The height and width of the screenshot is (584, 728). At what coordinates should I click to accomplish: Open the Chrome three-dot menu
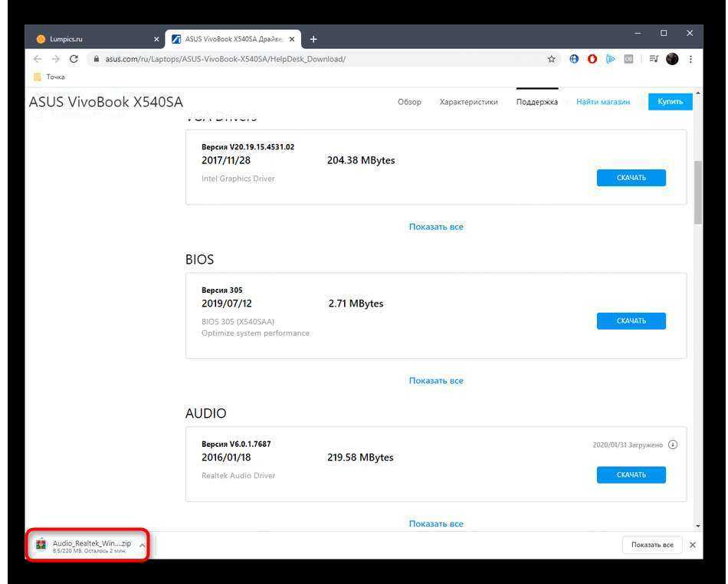[x=690, y=59]
